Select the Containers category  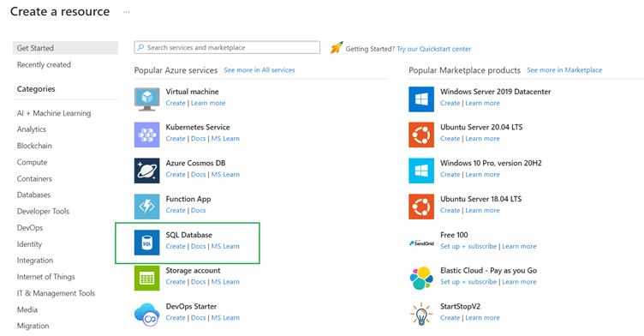coord(34,178)
